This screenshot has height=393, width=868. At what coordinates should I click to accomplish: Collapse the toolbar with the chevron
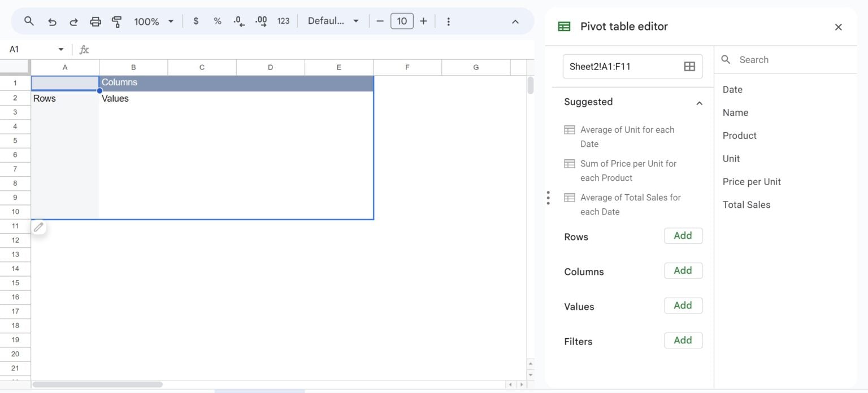click(x=515, y=21)
